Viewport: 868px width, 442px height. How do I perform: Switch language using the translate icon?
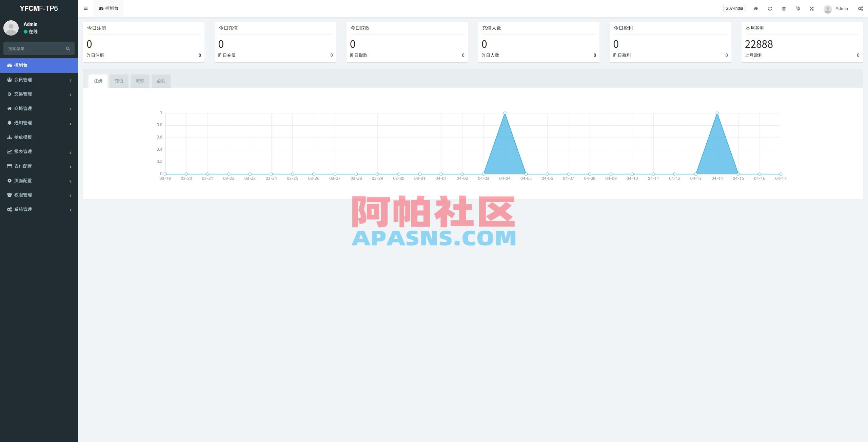(798, 8)
